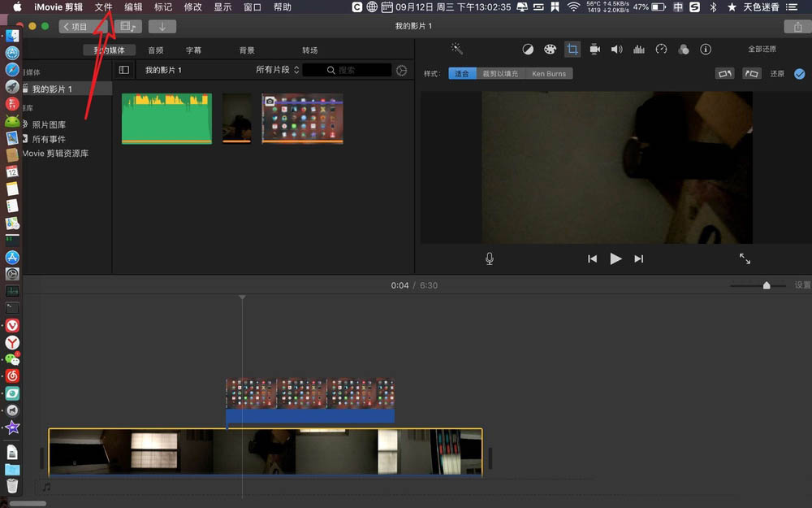Image resolution: width=812 pixels, height=508 pixels.
Task: Click the import media down arrow
Action: click(162, 27)
